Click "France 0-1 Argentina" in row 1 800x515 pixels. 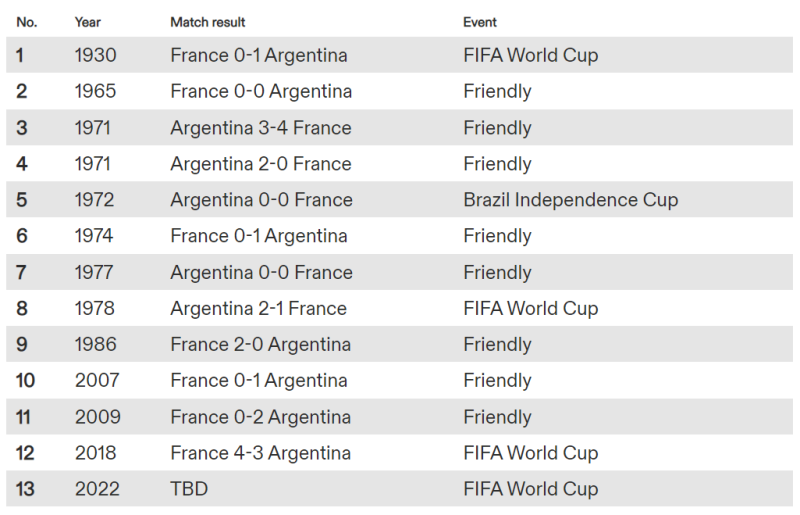pyautogui.click(x=259, y=56)
